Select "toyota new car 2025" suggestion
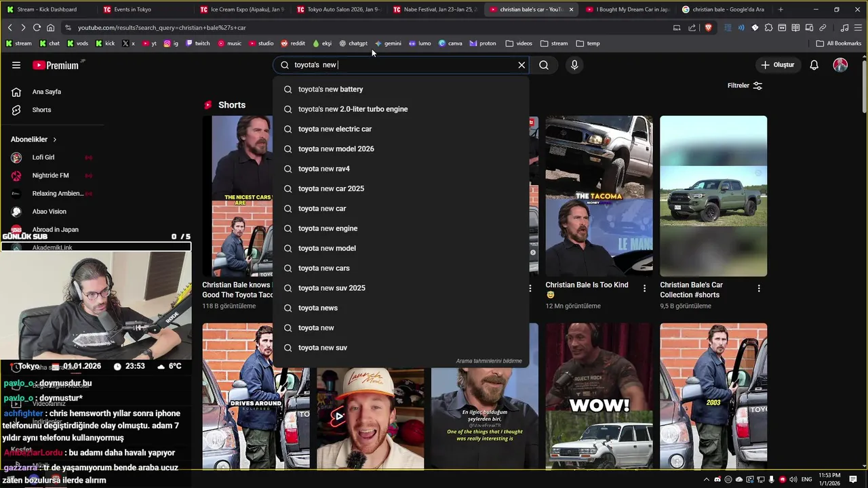868x488 pixels. (401, 188)
